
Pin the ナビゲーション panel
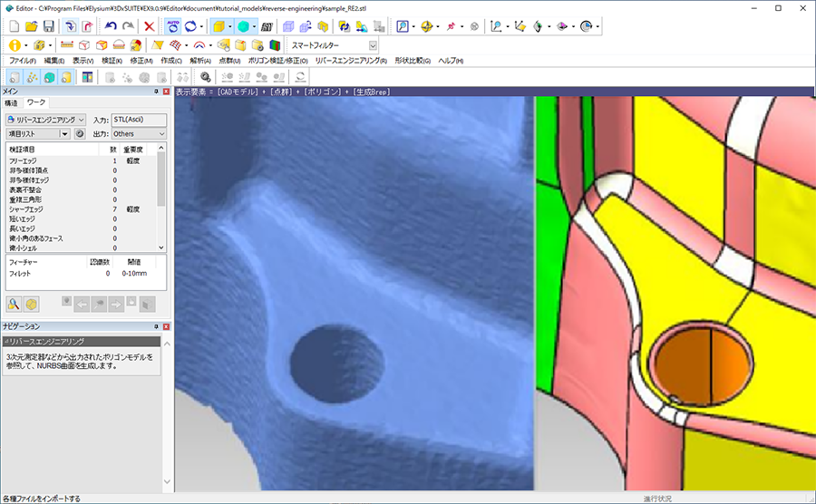click(156, 326)
